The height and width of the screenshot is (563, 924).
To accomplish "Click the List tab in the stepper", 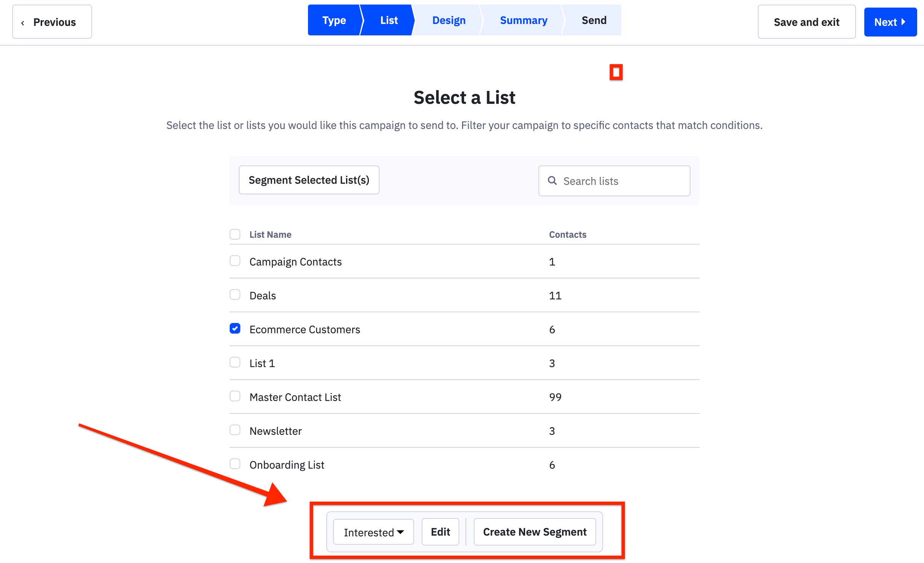I will coord(389,20).
